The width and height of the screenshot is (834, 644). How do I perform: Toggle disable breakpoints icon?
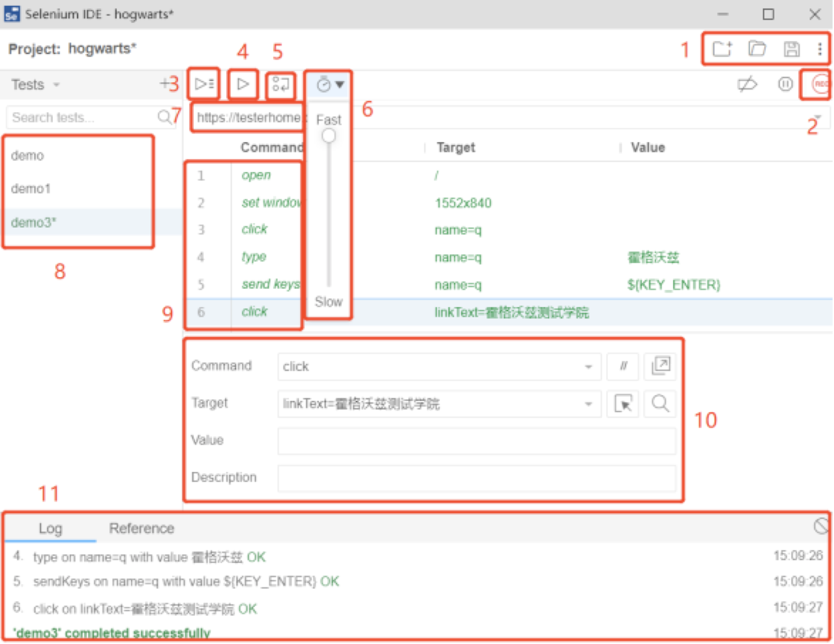(747, 84)
